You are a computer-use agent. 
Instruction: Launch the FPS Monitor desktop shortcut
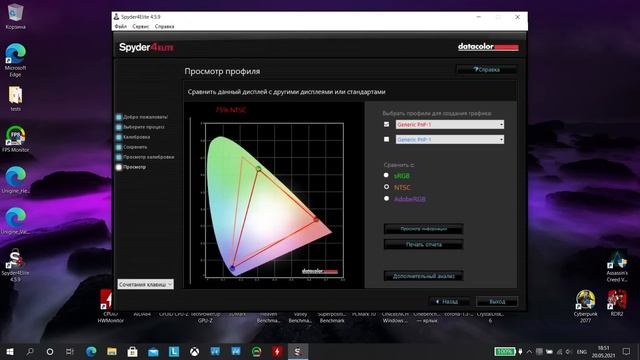(16, 139)
